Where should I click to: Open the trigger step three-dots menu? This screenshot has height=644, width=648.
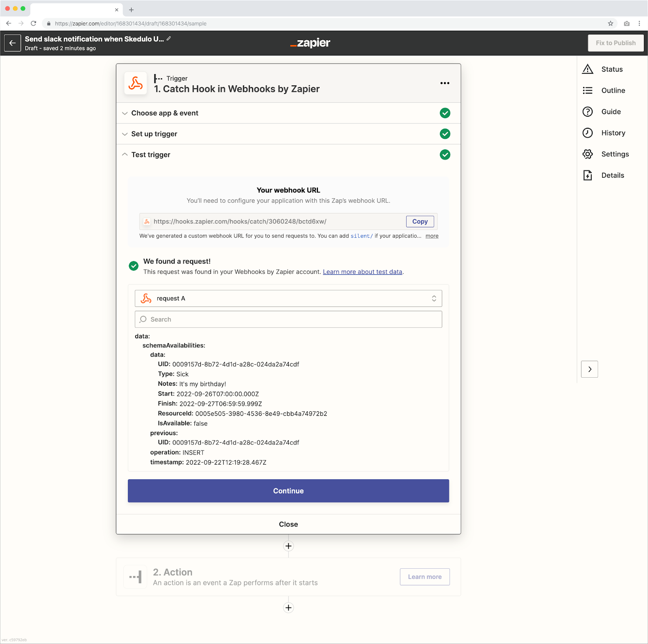pyautogui.click(x=445, y=83)
